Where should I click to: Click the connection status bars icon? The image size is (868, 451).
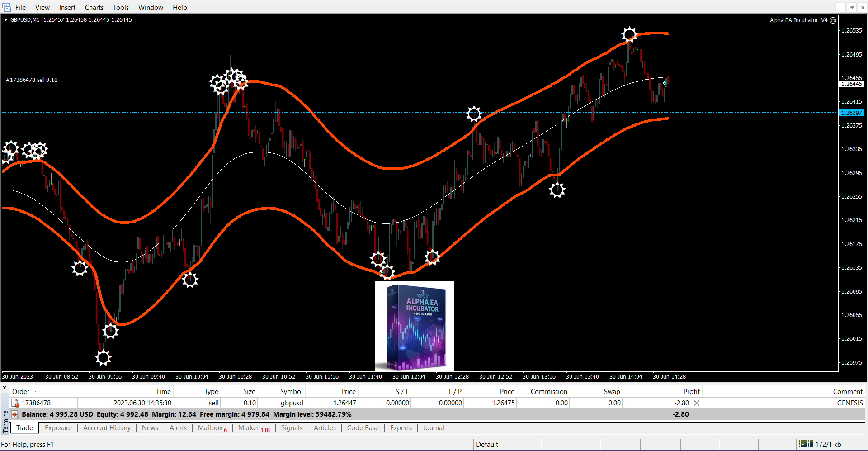coord(805,444)
